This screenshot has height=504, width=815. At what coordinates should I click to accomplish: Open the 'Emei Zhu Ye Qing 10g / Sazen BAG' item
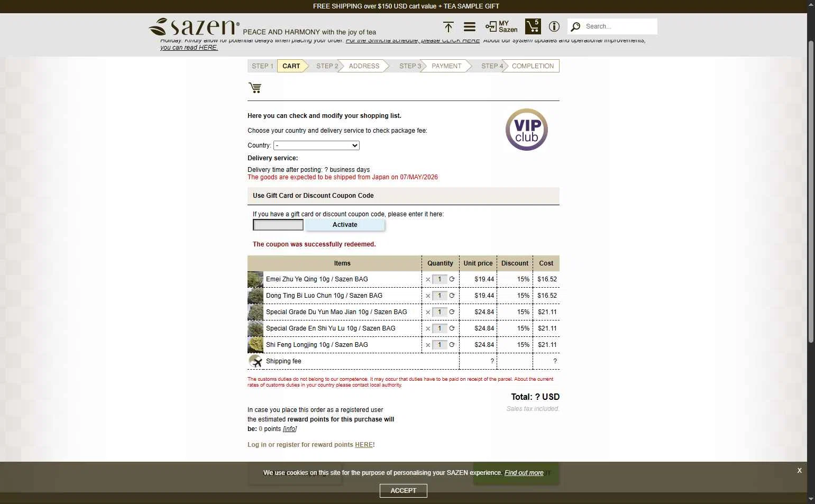(x=317, y=279)
